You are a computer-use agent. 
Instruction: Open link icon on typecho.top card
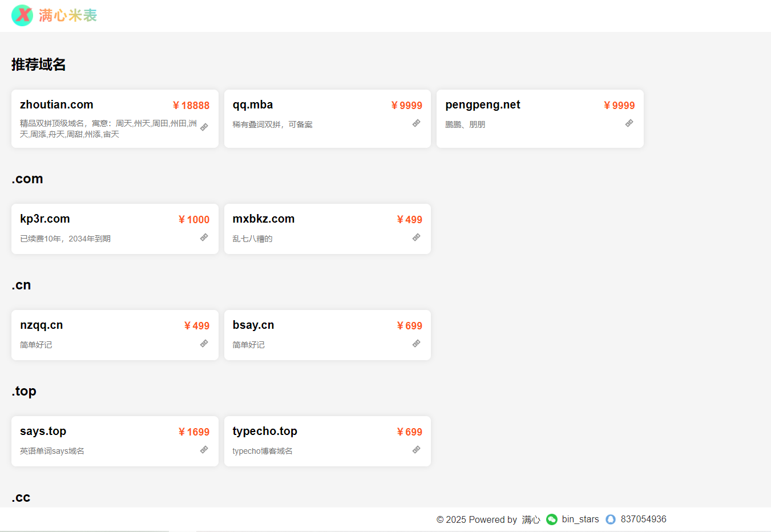pyautogui.click(x=417, y=450)
